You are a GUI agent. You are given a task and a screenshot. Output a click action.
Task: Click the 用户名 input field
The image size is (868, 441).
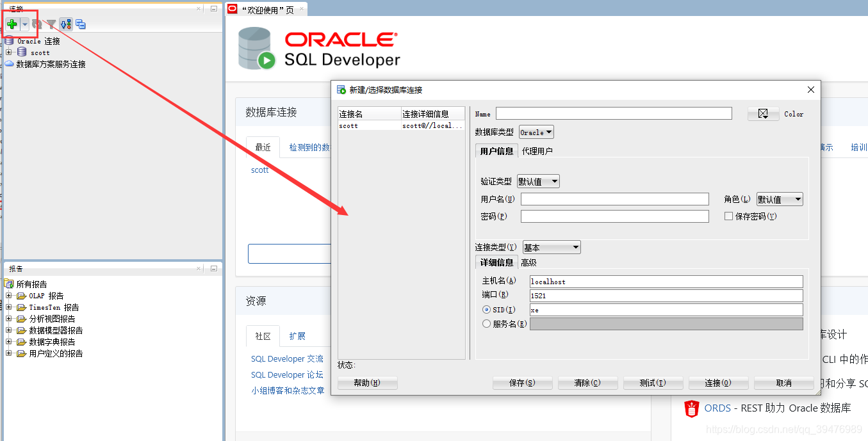[615, 199]
